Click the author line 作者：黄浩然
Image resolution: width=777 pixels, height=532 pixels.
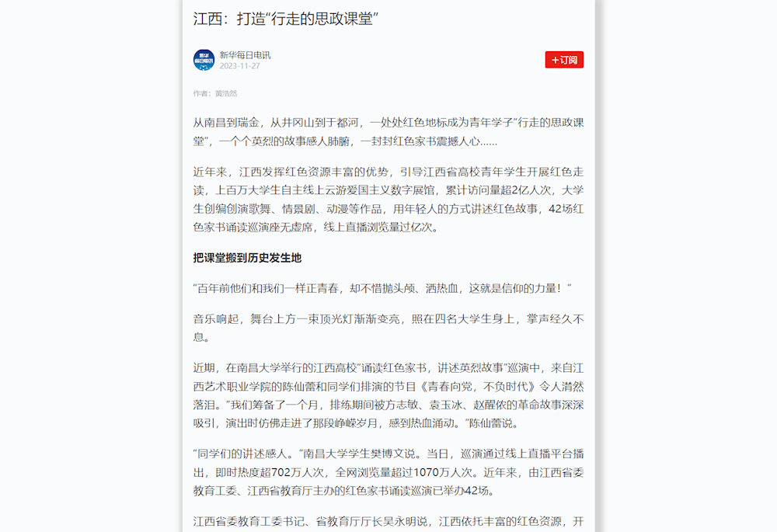215,93
